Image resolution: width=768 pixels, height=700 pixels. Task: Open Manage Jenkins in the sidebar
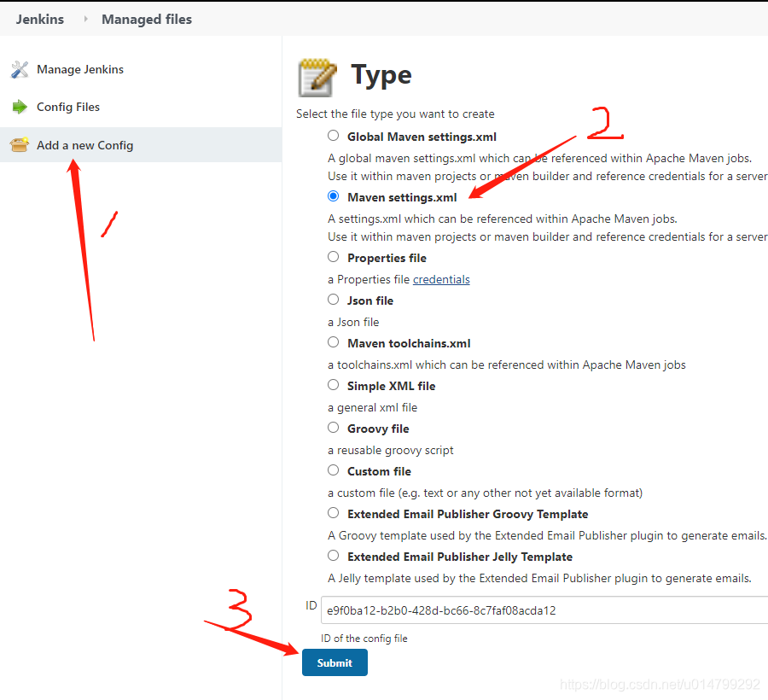coord(80,69)
